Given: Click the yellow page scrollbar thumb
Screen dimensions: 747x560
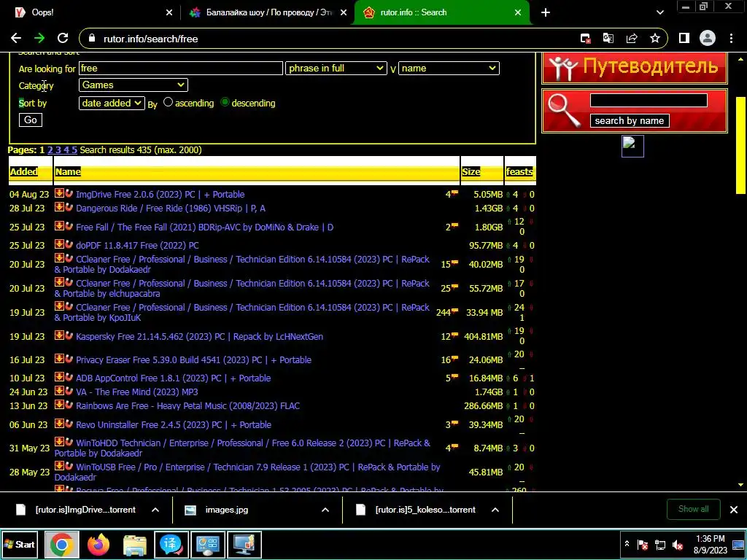Looking at the screenshot, I should [x=741, y=145].
